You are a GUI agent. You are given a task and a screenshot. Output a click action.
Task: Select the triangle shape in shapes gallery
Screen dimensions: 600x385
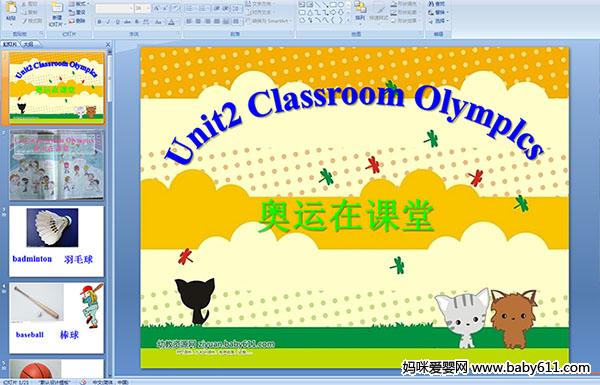coord(310,12)
